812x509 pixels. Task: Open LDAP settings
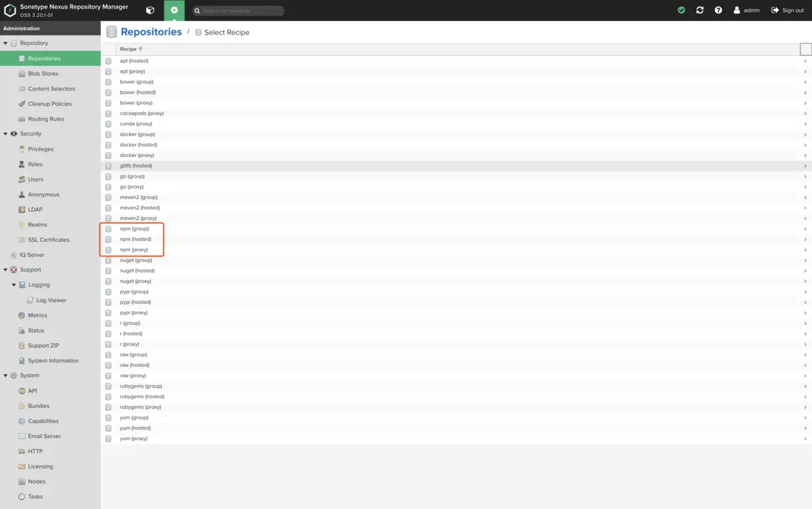tap(50, 209)
